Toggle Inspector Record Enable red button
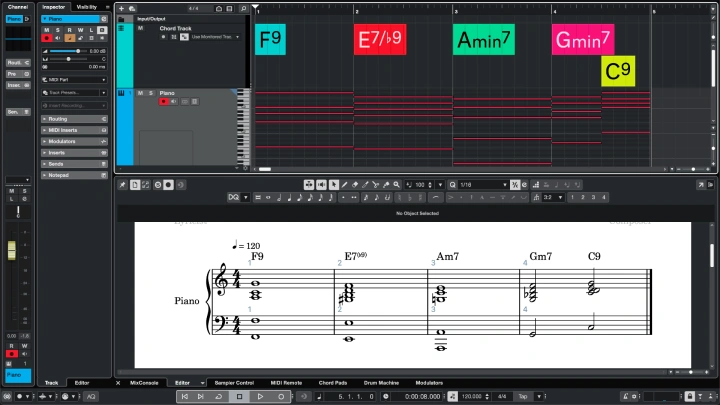Screen dimensions: 720x405 pyautogui.click(x=46, y=38)
